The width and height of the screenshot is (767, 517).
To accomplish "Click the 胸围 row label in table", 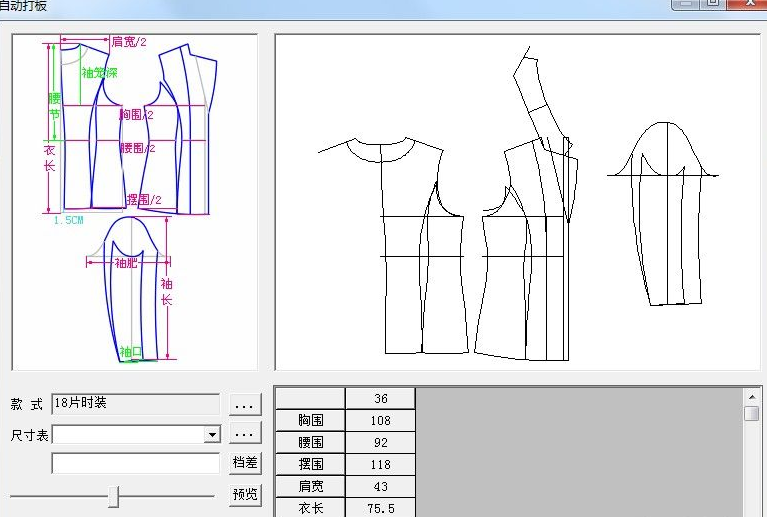I will tap(311, 421).
